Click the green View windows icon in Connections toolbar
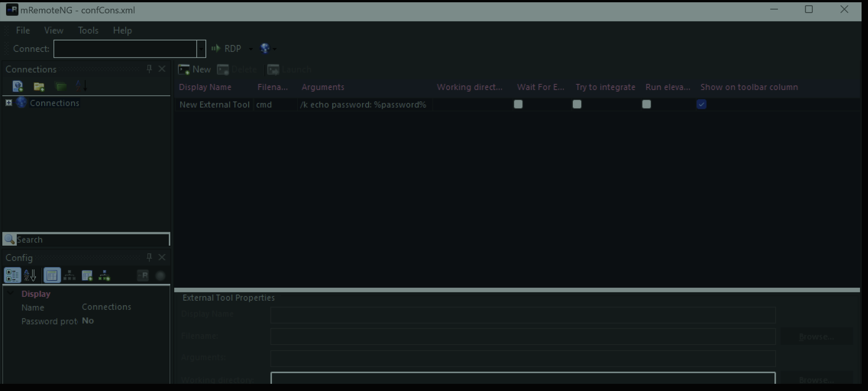Screen dimensions: 868x391 (61, 86)
